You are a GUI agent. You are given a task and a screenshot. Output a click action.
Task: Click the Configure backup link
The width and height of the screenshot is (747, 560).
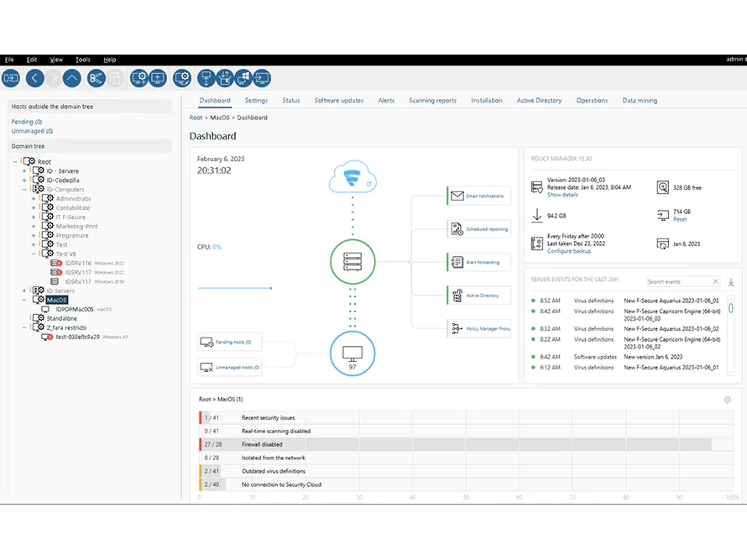(571, 251)
